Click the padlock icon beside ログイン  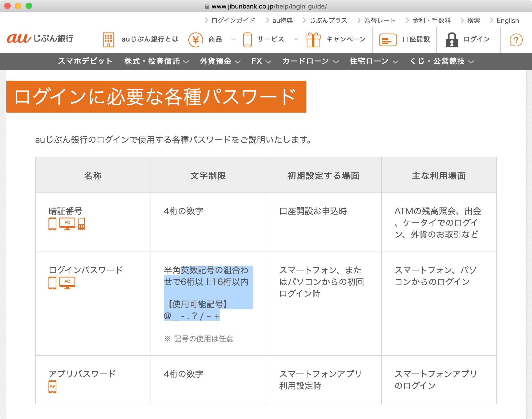(x=452, y=40)
